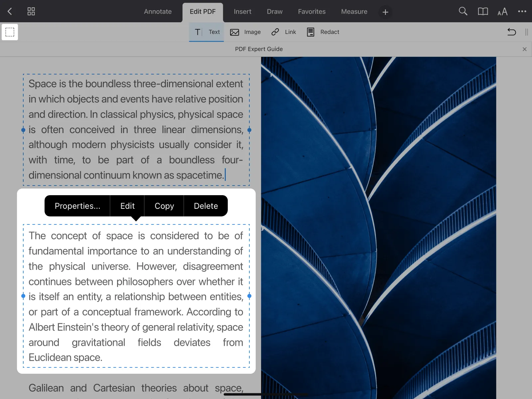The width and height of the screenshot is (532, 399).
Task: Toggle the Text editing mode
Action: pyautogui.click(x=206, y=32)
